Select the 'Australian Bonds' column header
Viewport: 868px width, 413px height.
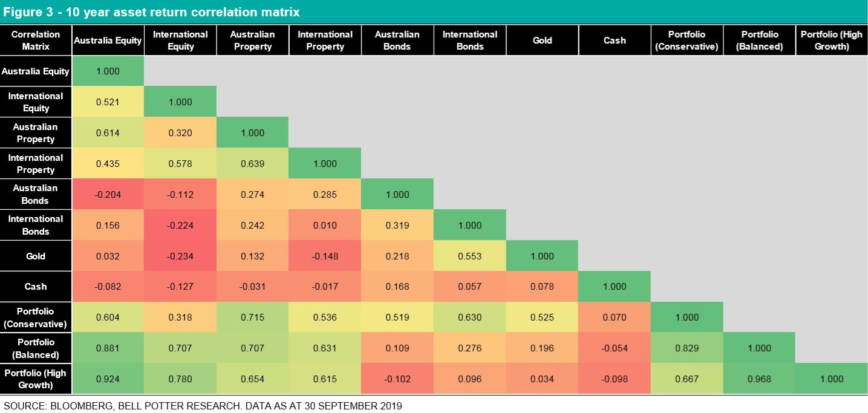click(397, 41)
